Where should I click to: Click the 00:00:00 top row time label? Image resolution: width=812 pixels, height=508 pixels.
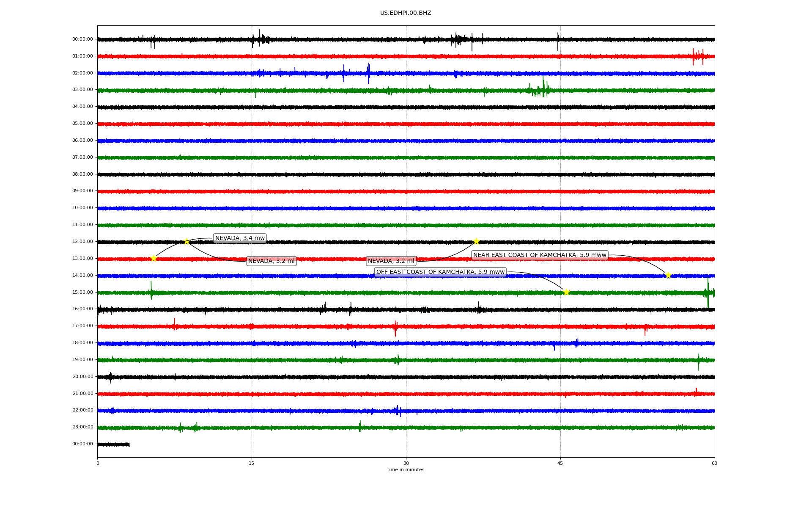click(x=82, y=39)
